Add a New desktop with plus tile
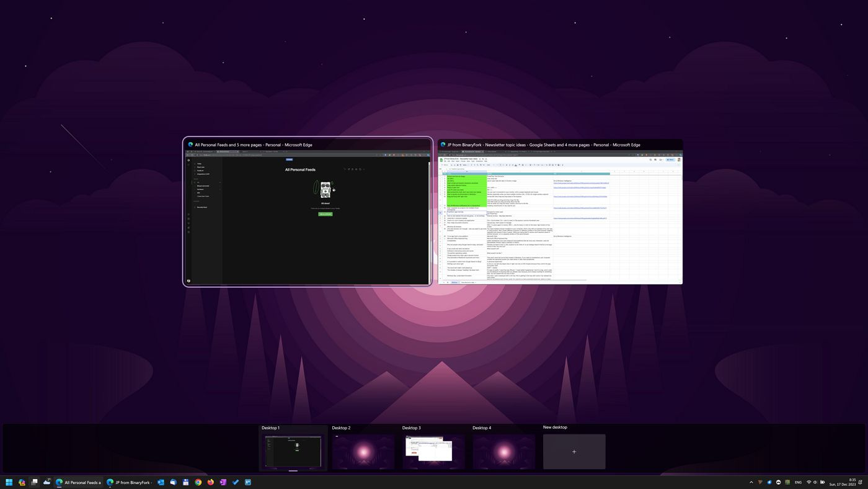Viewport: 868px width, 489px height. pos(574,451)
